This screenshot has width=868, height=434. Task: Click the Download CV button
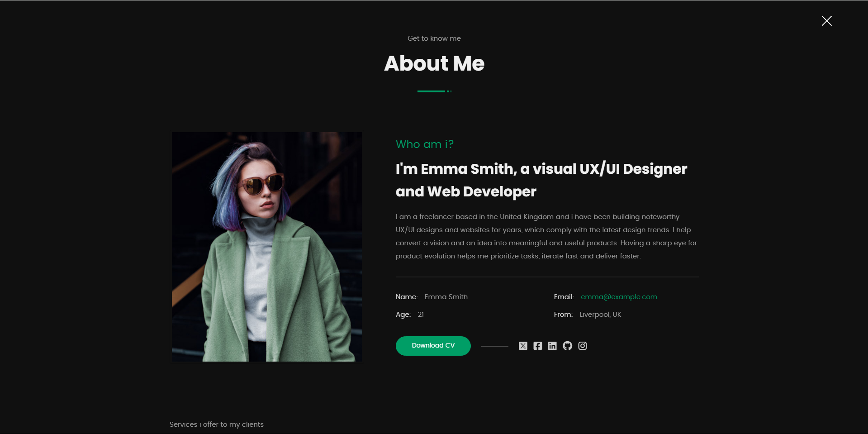point(433,345)
